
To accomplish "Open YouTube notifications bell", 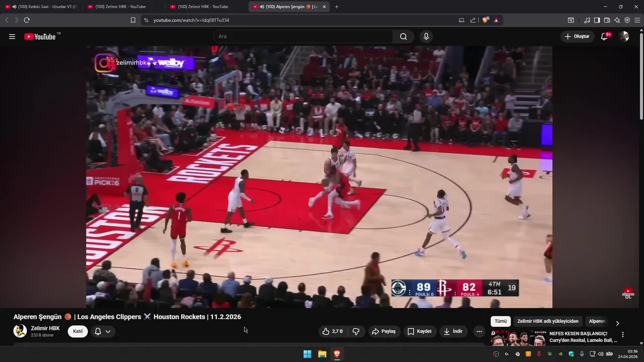I will pos(605,36).
